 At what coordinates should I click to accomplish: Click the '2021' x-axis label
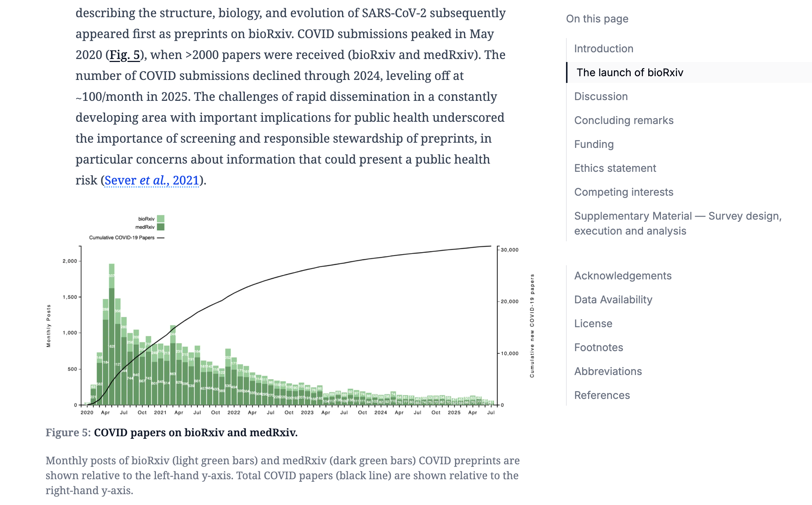click(x=160, y=413)
